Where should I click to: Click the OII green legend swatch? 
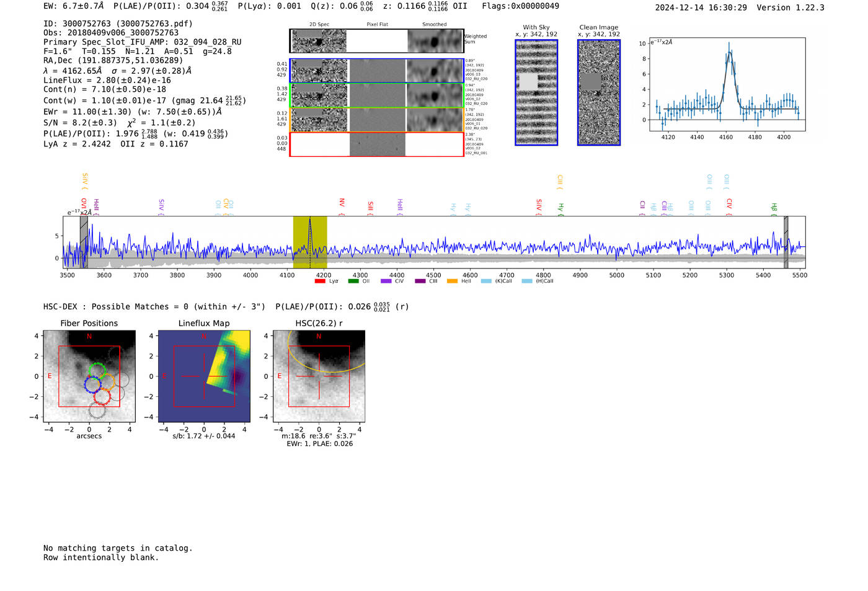pos(353,281)
